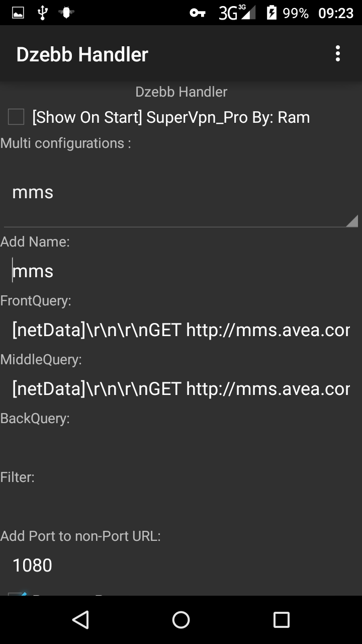Screen dimensions: 362x644
Task: Tap the Android debug bug icon
Action: coord(66,13)
